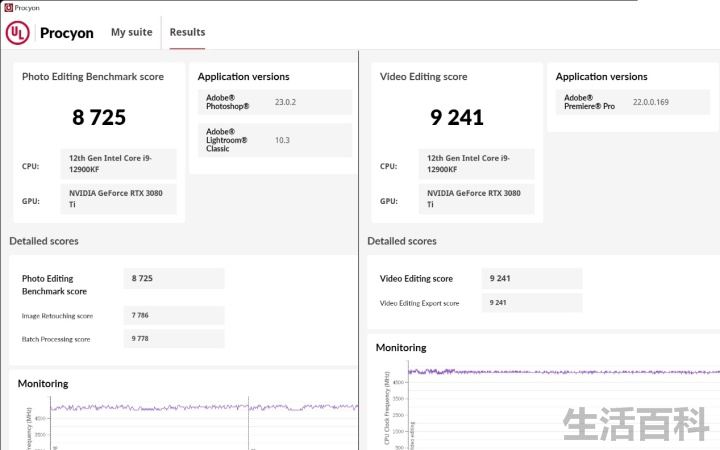The height and width of the screenshot is (450, 720).
Task: Click the Monitoring heading in photo panel
Action: pos(43,383)
